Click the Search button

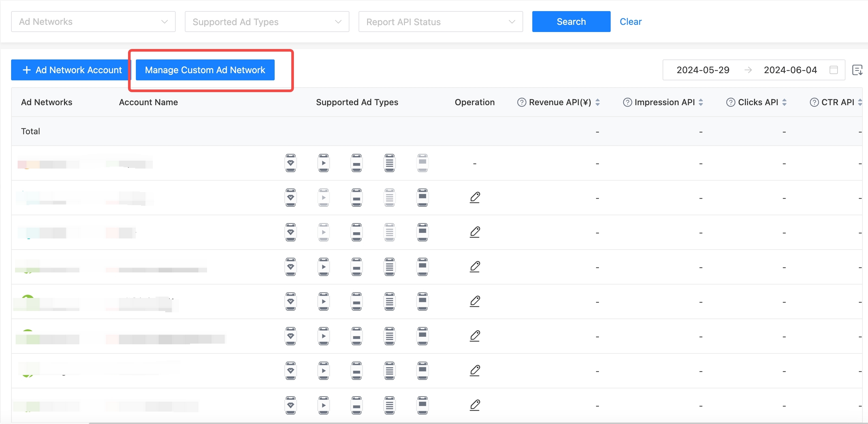point(571,21)
